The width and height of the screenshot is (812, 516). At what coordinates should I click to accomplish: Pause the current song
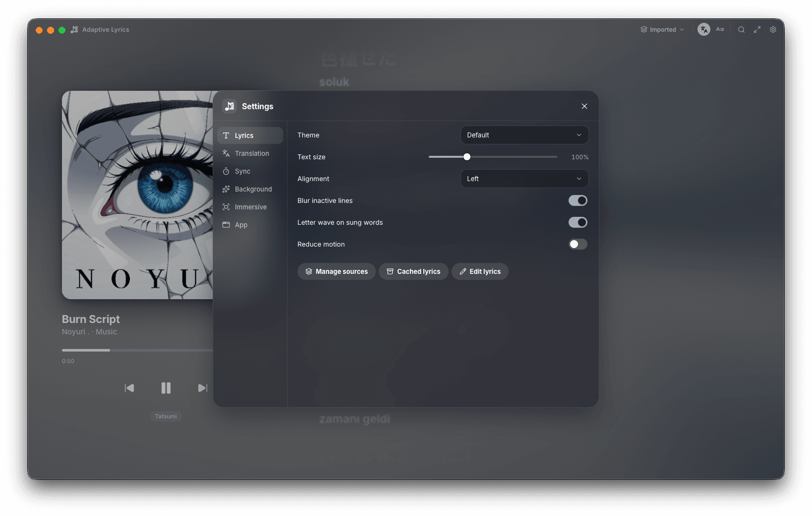[x=166, y=388]
